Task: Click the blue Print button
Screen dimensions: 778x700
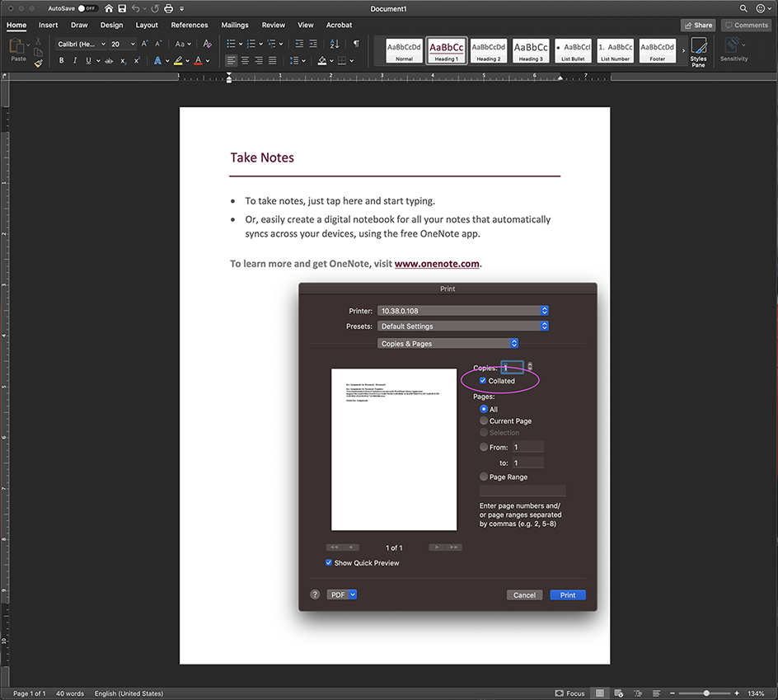Action: [568, 594]
